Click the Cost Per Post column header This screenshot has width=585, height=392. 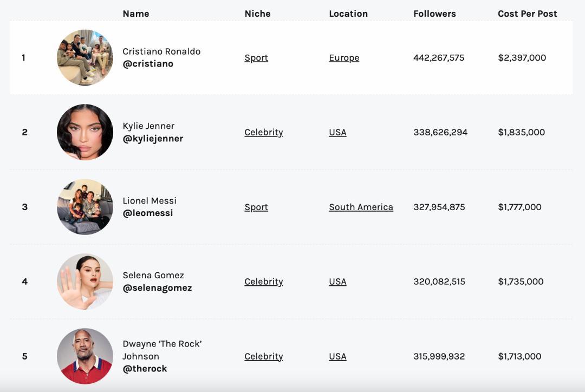527,14
